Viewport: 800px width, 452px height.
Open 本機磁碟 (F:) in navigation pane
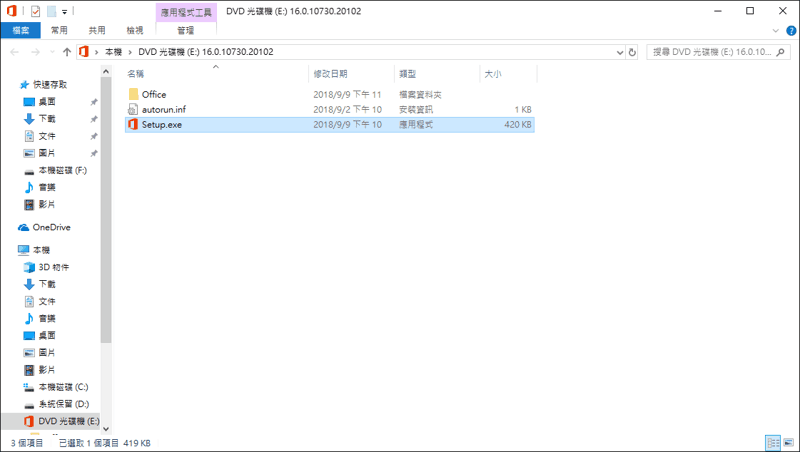pyautogui.click(x=62, y=170)
